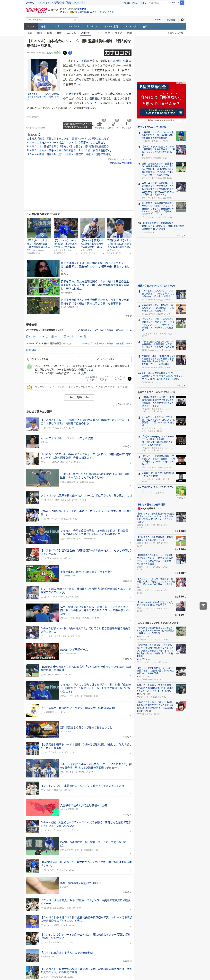Viewport: 210px width, 980px height.
Task: Open マイページ
Action: tap(157, 20)
